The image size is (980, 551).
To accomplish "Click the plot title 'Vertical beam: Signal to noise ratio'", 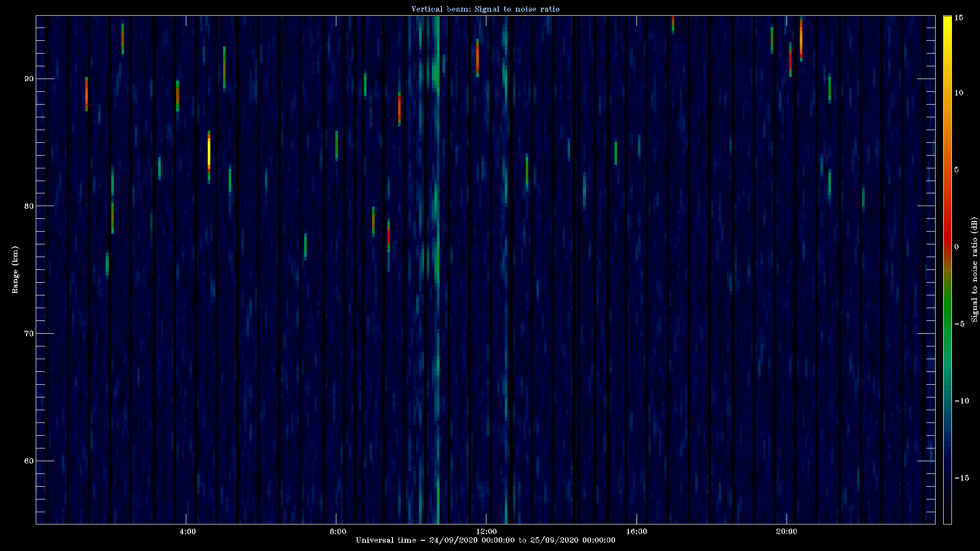I will pyautogui.click(x=485, y=9).
